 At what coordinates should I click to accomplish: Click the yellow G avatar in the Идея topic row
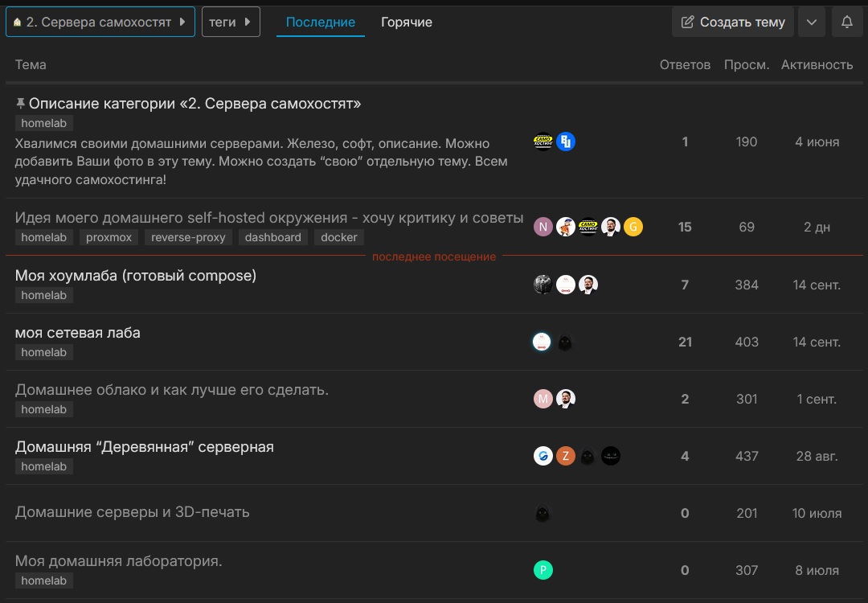click(633, 227)
